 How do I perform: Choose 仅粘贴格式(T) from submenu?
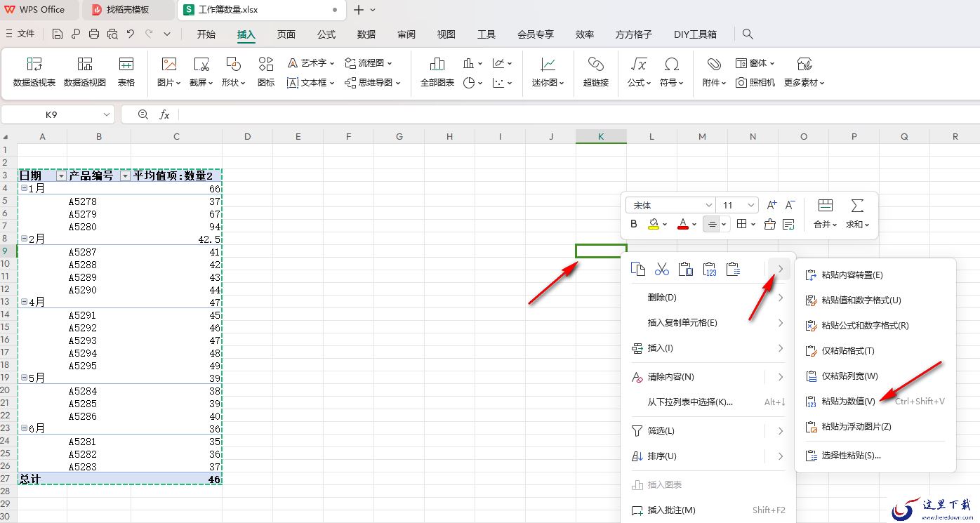point(875,351)
